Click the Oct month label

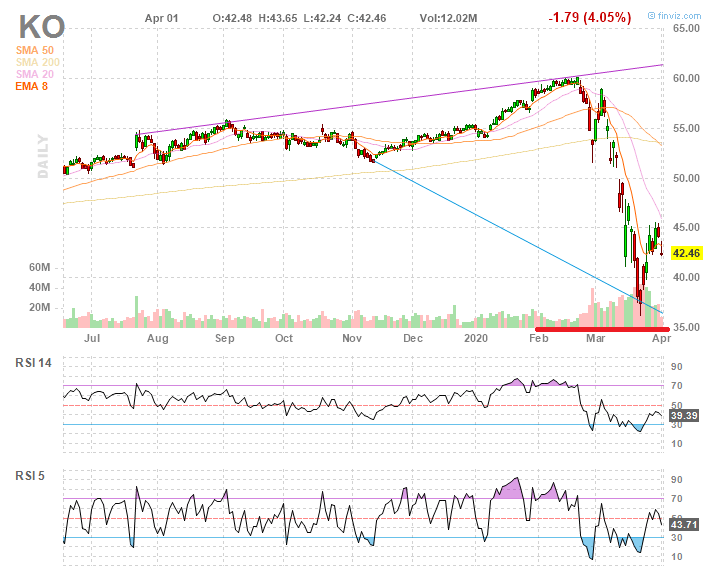coord(284,338)
